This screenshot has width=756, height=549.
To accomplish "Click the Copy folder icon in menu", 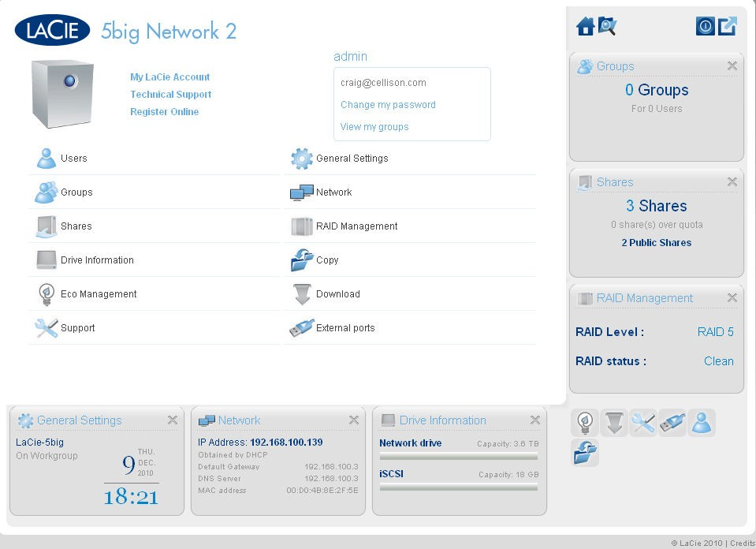I will point(302,260).
